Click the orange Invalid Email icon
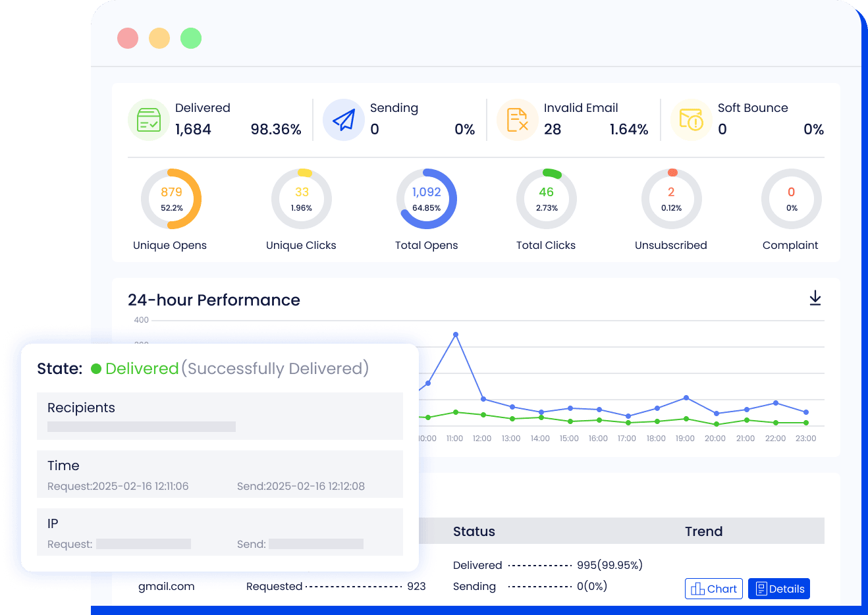 click(518, 120)
